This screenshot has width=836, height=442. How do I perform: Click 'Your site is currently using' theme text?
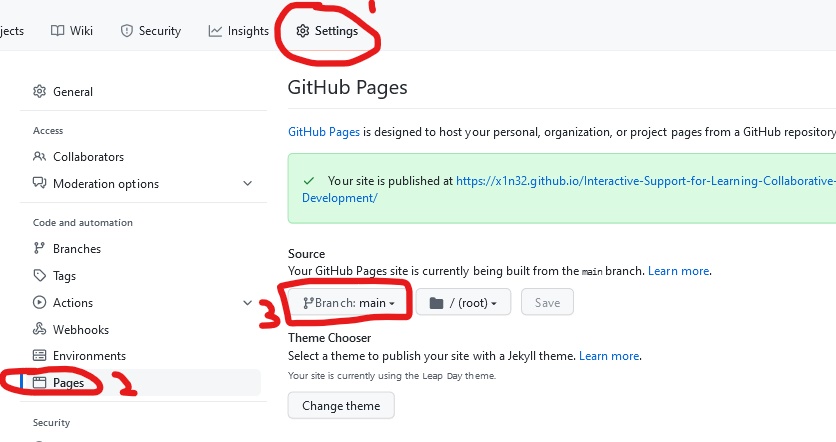392,375
